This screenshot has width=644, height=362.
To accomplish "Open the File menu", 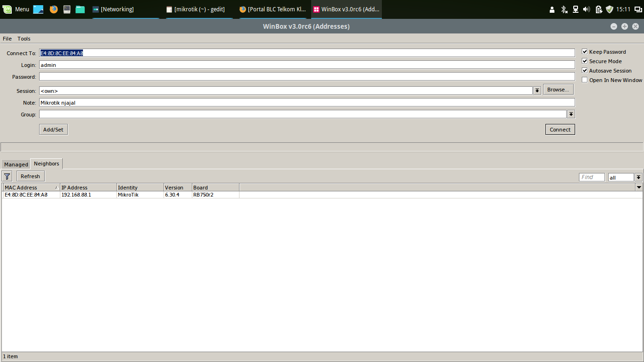I will 7,39.
